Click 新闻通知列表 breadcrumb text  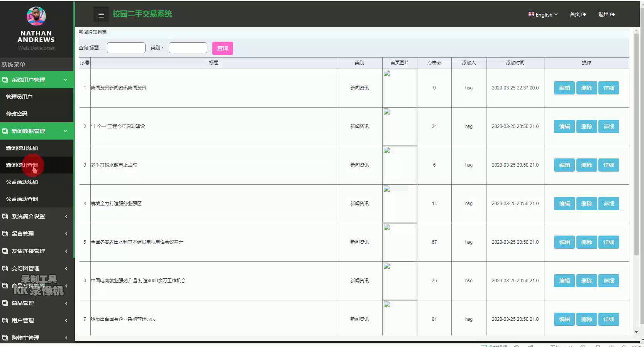[x=93, y=32]
